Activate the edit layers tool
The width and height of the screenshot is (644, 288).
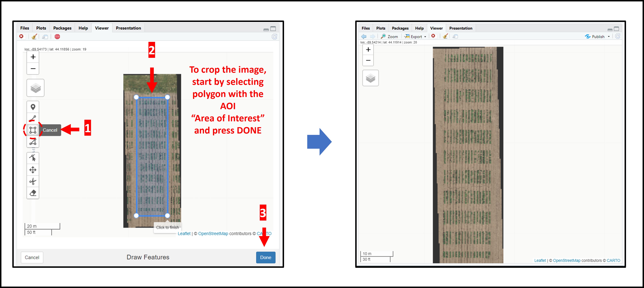(x=33, y=158)
